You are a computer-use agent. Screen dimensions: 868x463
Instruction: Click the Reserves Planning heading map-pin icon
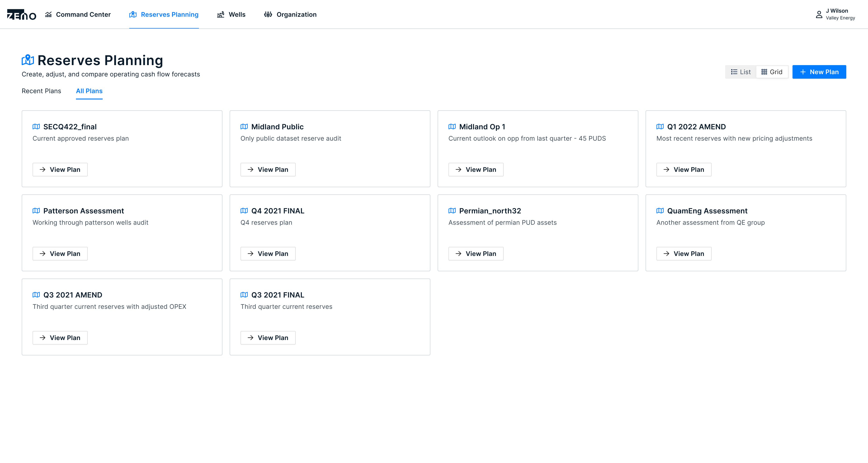pos(28,60)
